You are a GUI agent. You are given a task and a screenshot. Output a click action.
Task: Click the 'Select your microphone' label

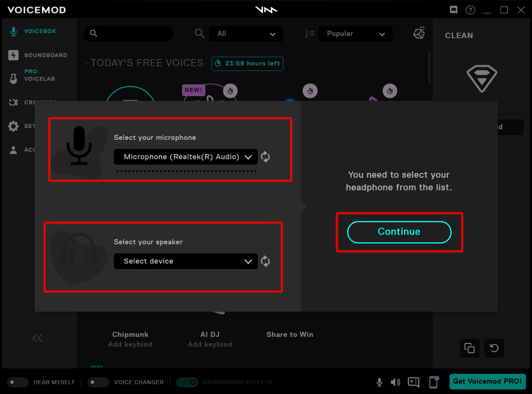pos(155,138)
